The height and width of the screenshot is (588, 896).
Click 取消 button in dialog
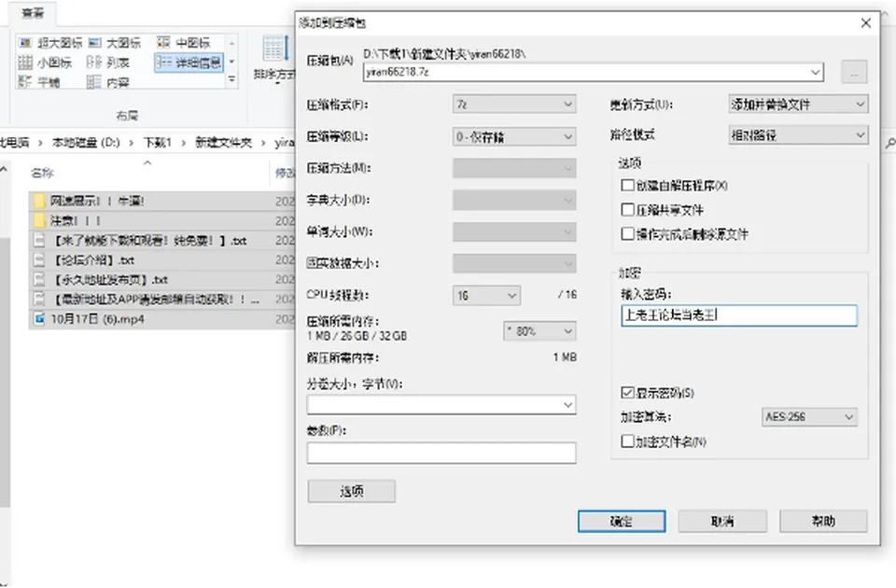[722, 521]
